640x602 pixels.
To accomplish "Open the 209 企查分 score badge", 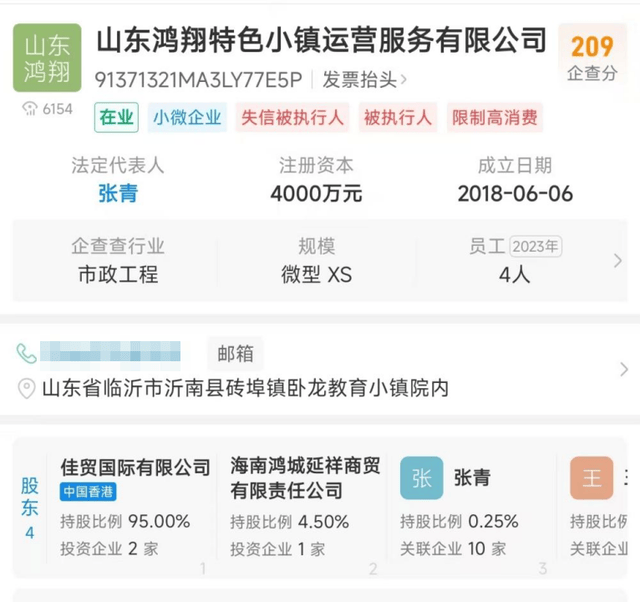I will tap(592, 56).
